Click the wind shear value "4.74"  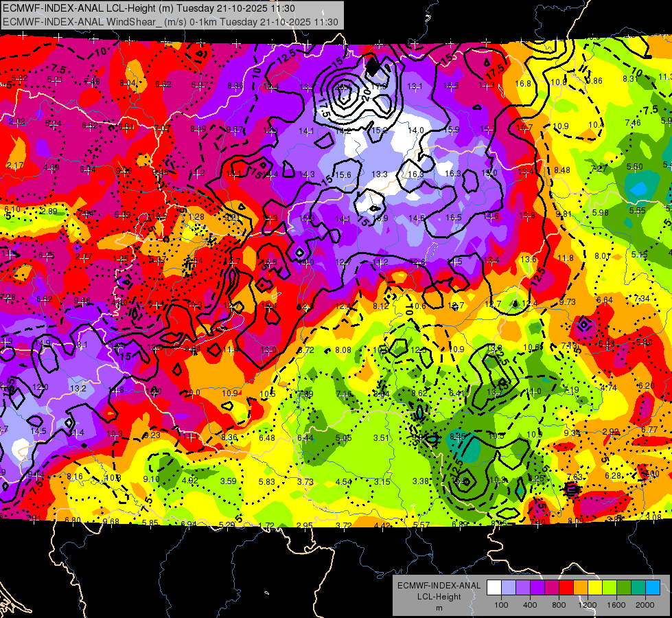click(x=609, y=388)
